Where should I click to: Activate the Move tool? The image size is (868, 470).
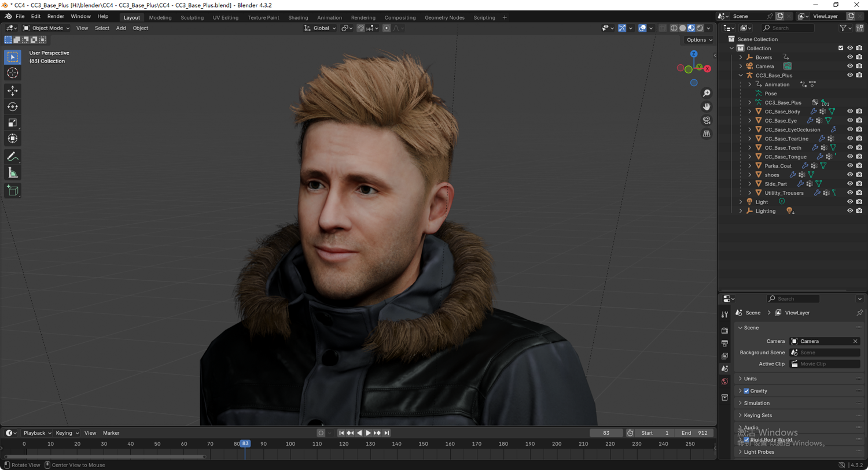coord(12,91)
